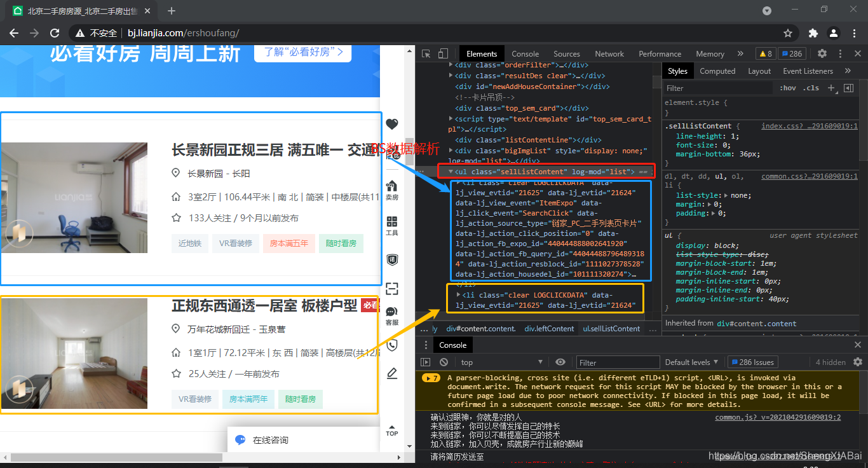Open the Chrome profile avatar
The image size is (868, 468).
tap(833, 33)
